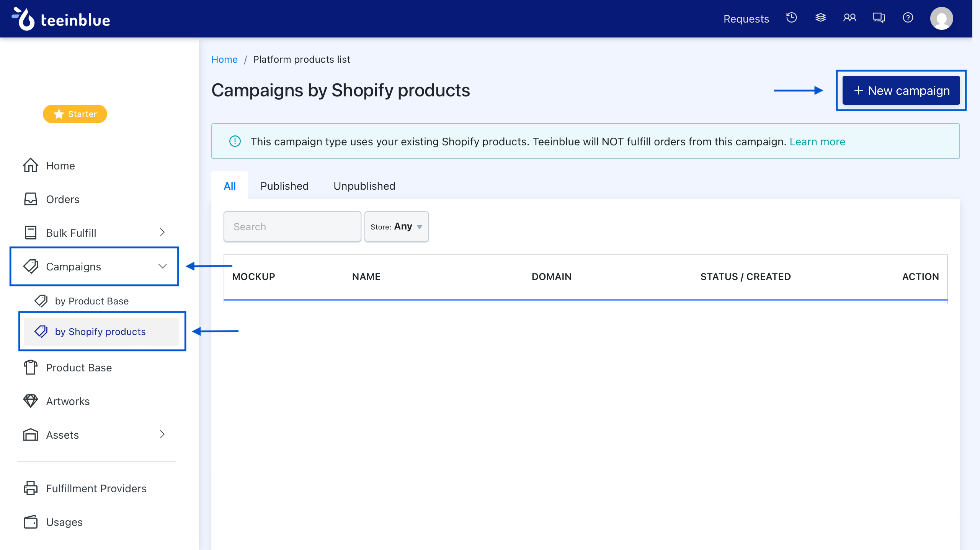
Task: Open the user avatar profile menu
Action: (x=941, y=18)
